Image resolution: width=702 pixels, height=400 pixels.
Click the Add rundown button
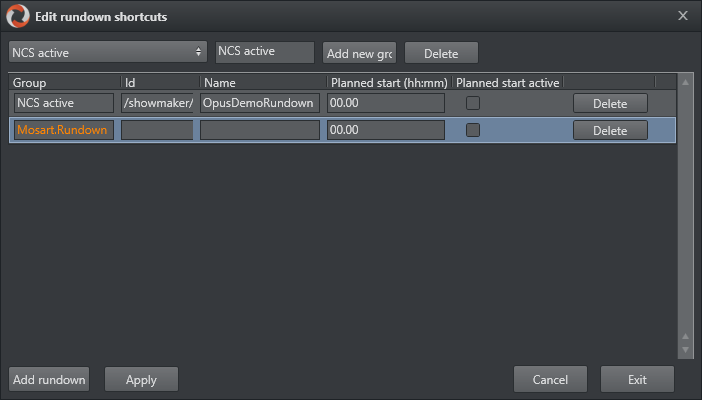[x=49, y=380]
